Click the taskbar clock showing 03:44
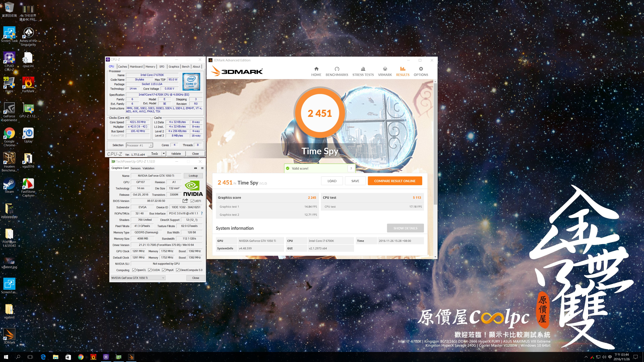 click(x=622, y=357)
